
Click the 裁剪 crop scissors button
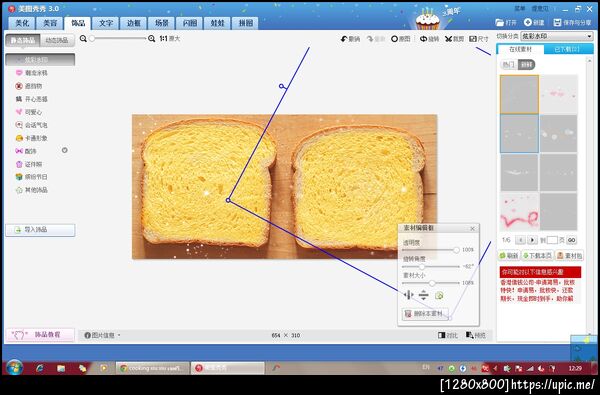454,39
